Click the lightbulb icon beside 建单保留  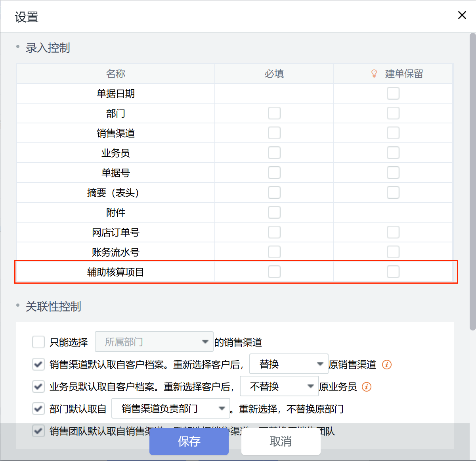374,73
